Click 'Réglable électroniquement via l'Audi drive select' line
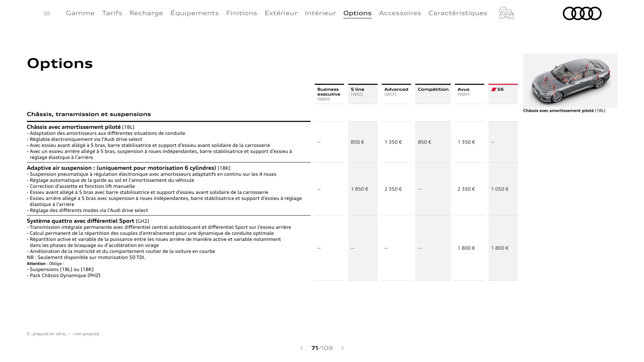Image resolution: width=644 pixels, height=362 pixels. pos(85,139)
